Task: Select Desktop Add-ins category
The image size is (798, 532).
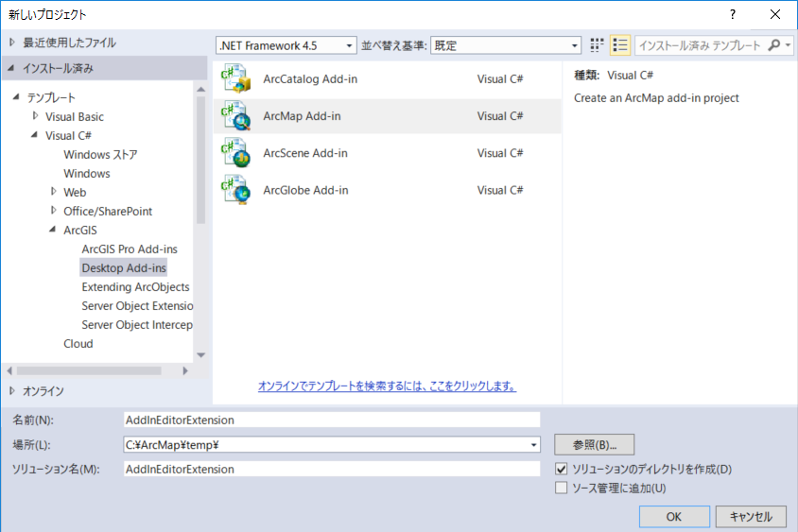Action: pos(124,268)
